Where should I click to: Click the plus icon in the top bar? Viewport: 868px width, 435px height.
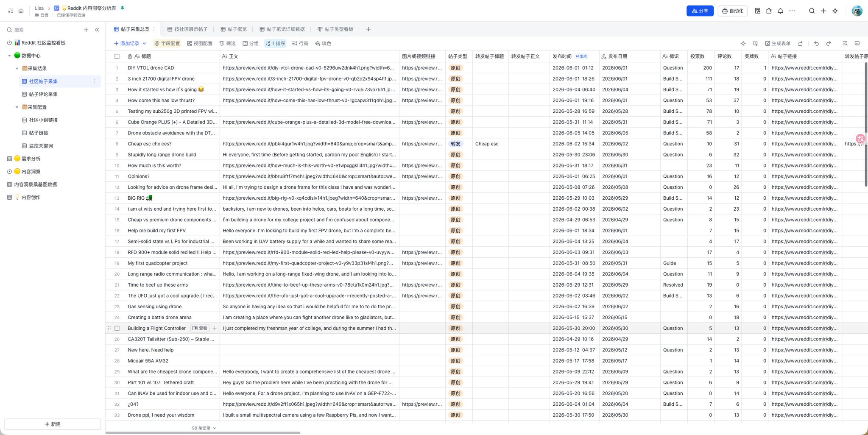pos(823,11)
